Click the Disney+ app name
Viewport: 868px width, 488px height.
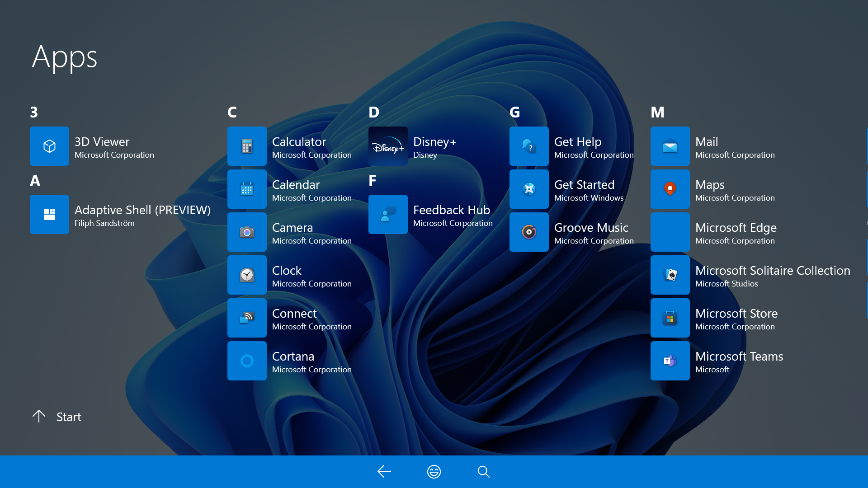pyautogui.click(x=434, y=142)
